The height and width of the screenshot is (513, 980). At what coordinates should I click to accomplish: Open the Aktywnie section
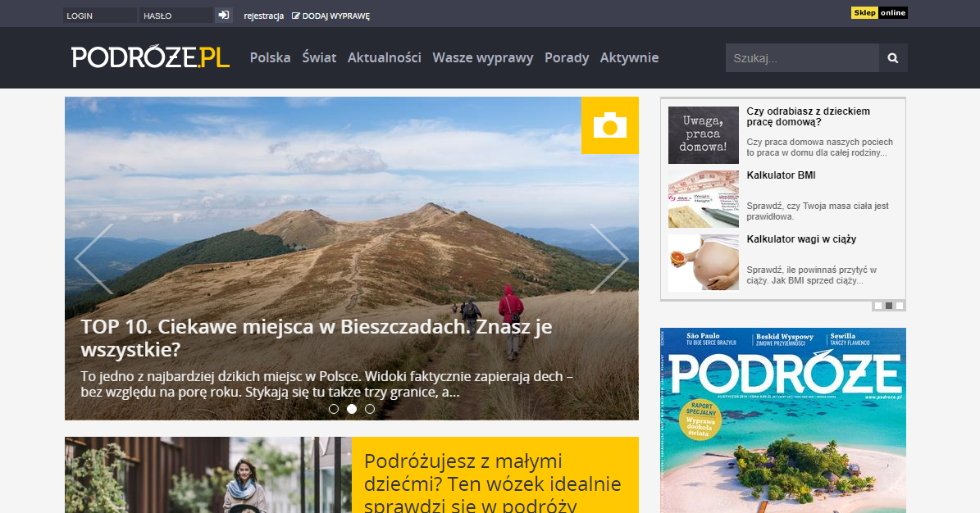coord(629,57)
